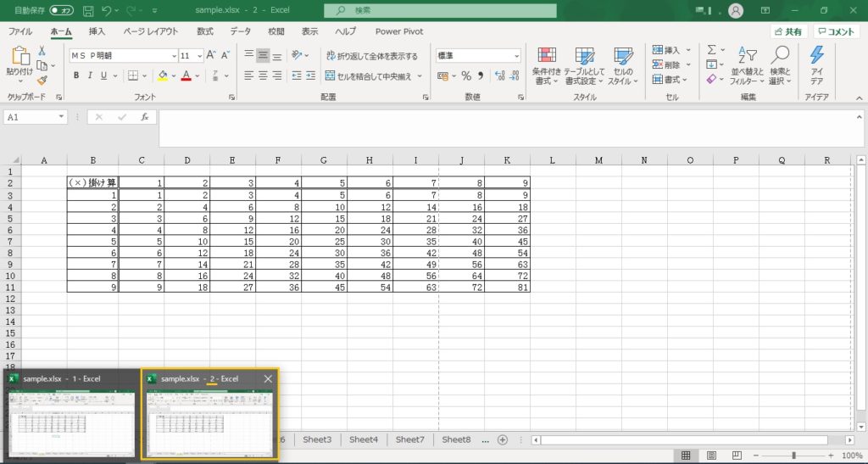Image resolution: width=868 pixels, height=464 pixels.
Task: Toggle italic formatting
Action: (x=91, y=75)
